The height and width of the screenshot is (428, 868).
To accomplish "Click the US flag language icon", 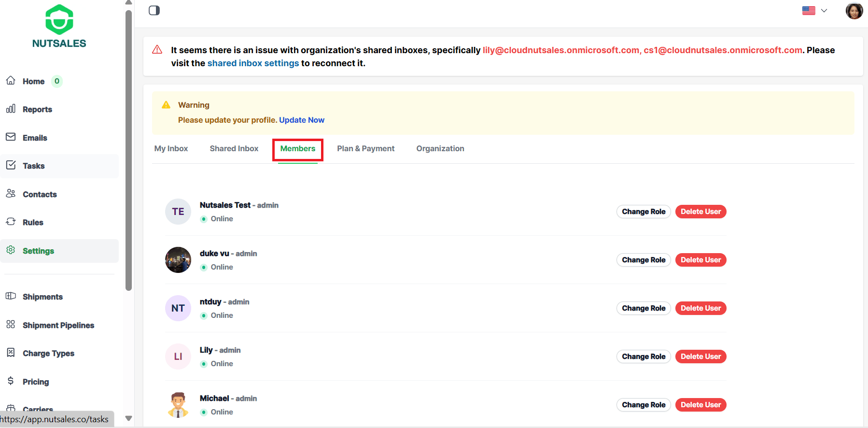I will click(x=809, y=11).
